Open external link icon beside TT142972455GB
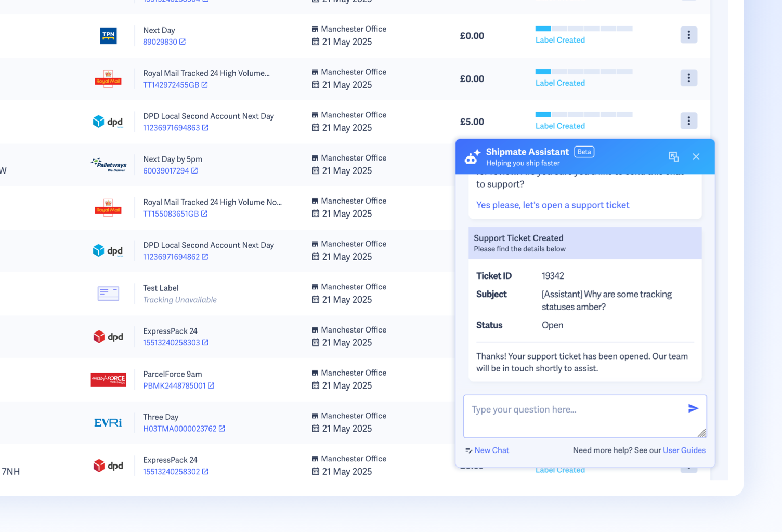 click(205, 85)
